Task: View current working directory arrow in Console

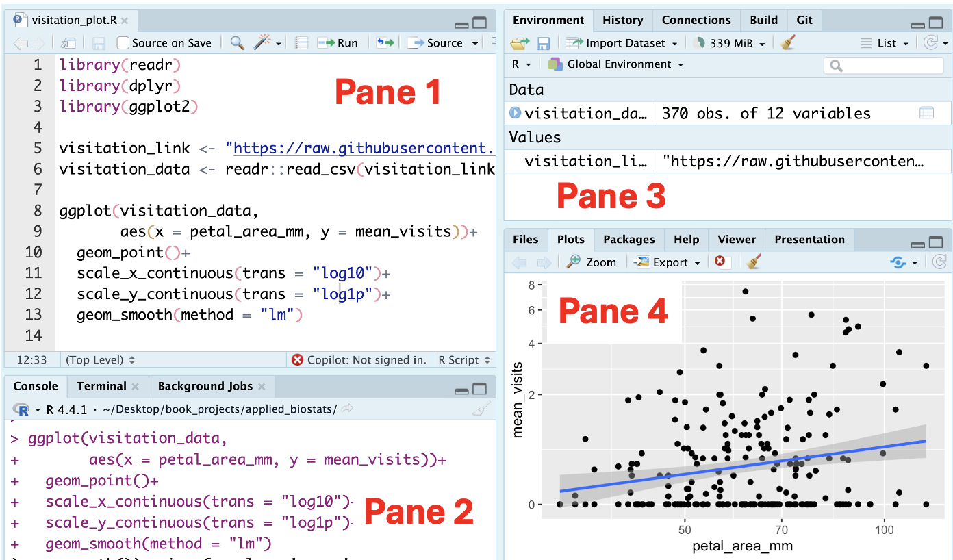Action: [x=347, y=409]
